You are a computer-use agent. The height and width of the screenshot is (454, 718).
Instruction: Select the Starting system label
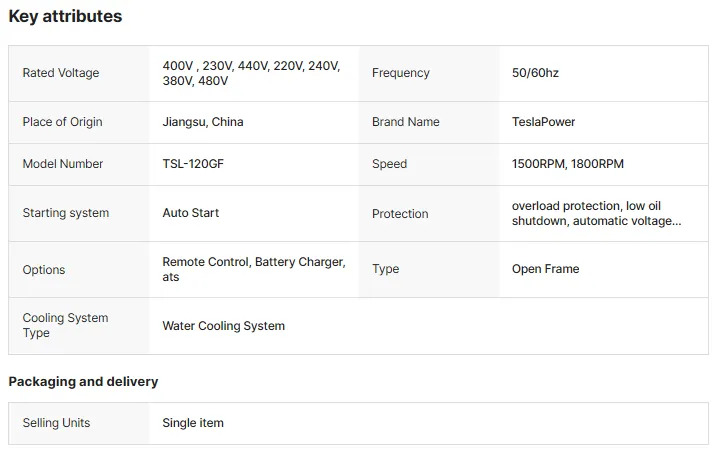coord(66,213)
